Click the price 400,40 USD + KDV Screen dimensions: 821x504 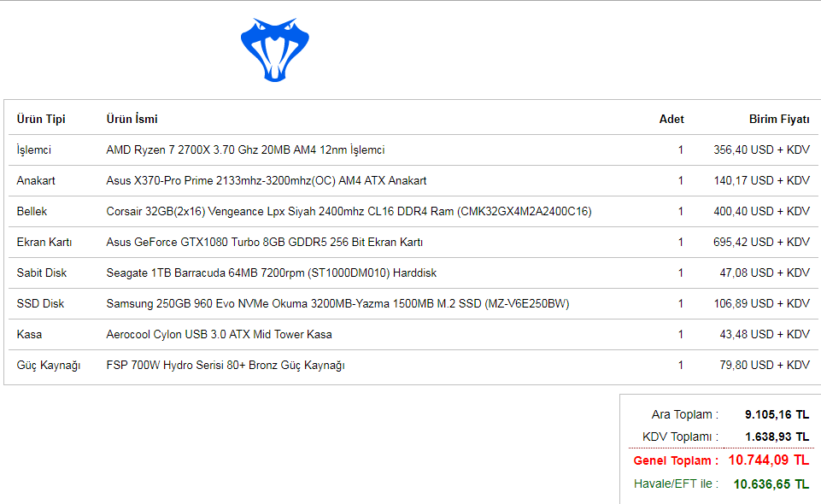(761, 212)
